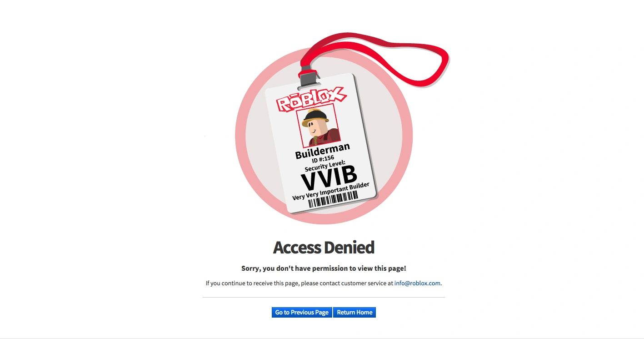
Task: Click the Go to Previous Page button
Action: 302,312
